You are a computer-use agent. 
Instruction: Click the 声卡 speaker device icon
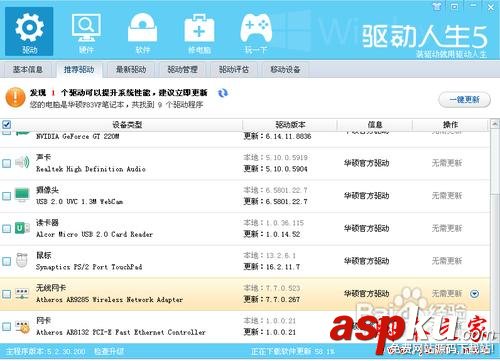(22, 163)
